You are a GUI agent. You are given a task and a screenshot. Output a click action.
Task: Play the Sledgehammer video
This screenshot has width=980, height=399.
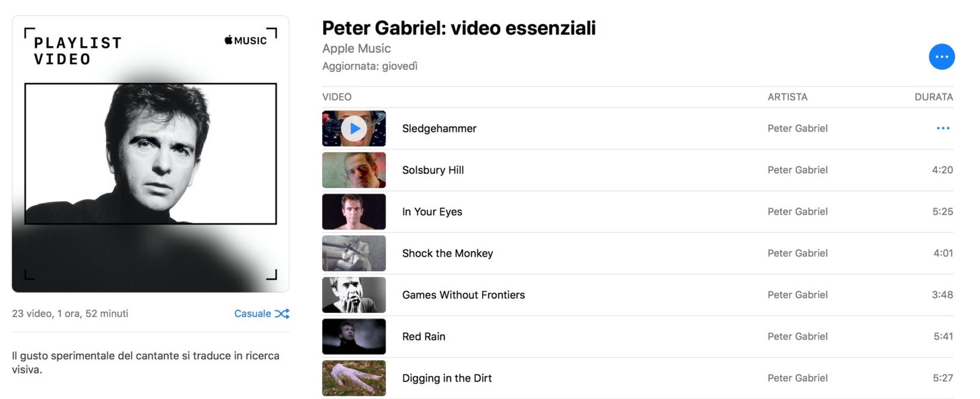354,128
